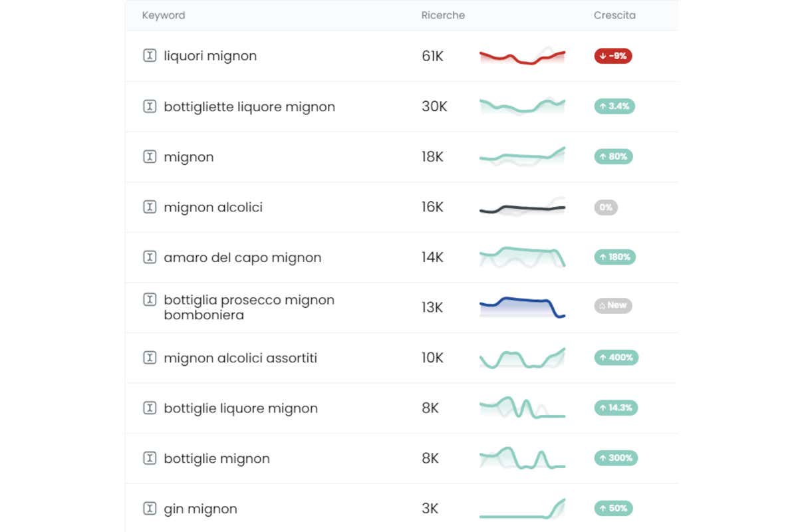Click the keyword icon beside 'mignon alcolici'
The width and height of the screenshot is (798, 532).
(150, 207)
